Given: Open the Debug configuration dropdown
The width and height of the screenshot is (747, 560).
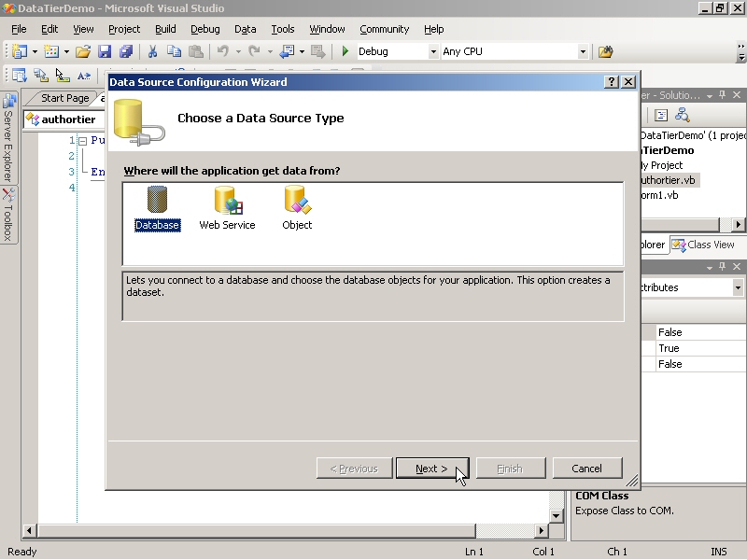Looking at the screenshot, I should tap(433, 51).
